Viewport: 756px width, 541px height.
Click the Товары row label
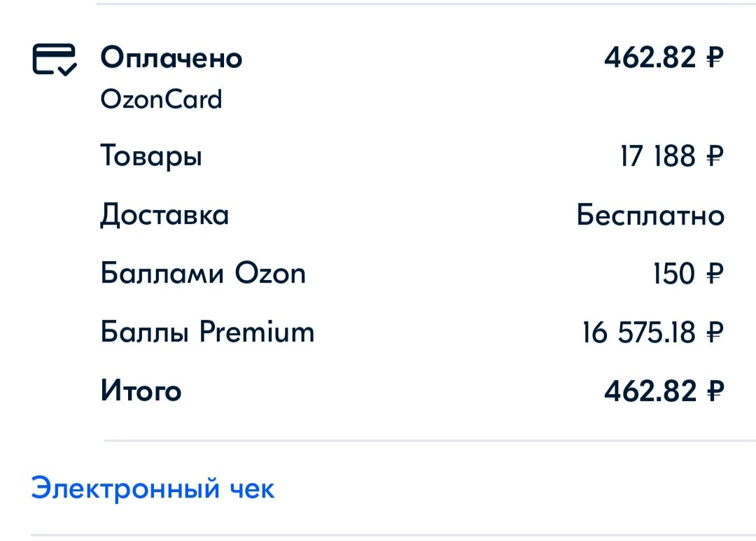click(151, 156)
